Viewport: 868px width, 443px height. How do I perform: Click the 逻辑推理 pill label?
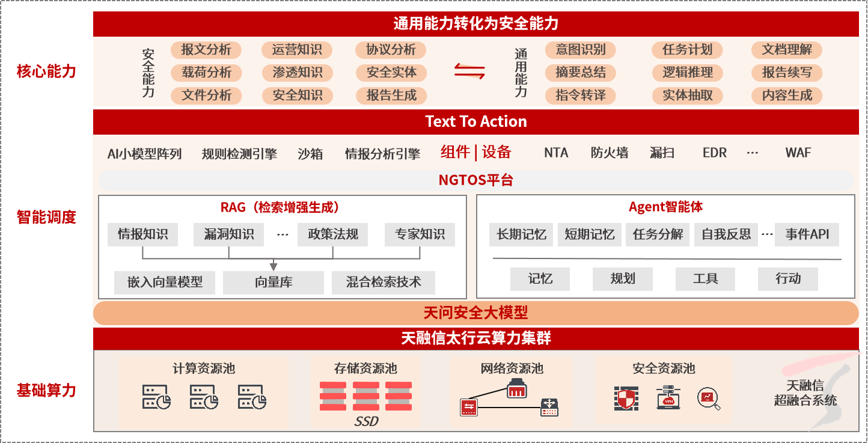(688, 73)
